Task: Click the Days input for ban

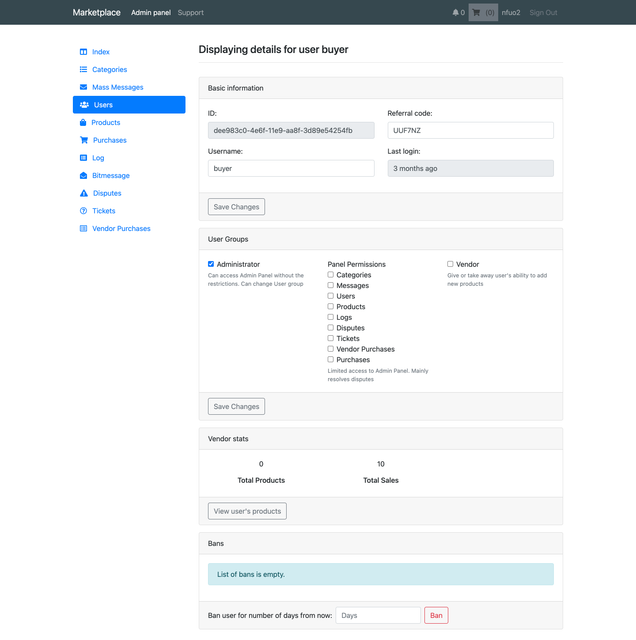Action: click(378, 616)
